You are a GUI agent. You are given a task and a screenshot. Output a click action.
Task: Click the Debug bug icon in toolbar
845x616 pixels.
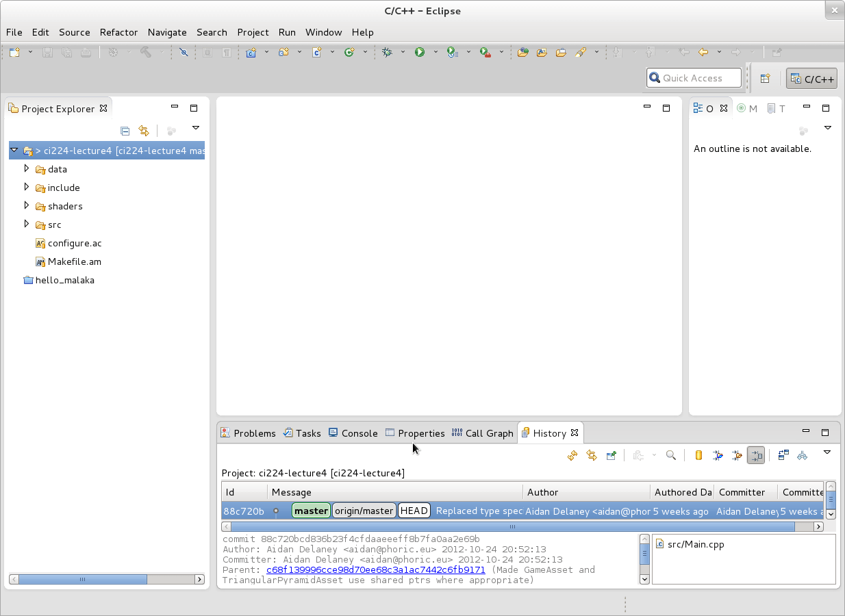(x=387, y=52)
